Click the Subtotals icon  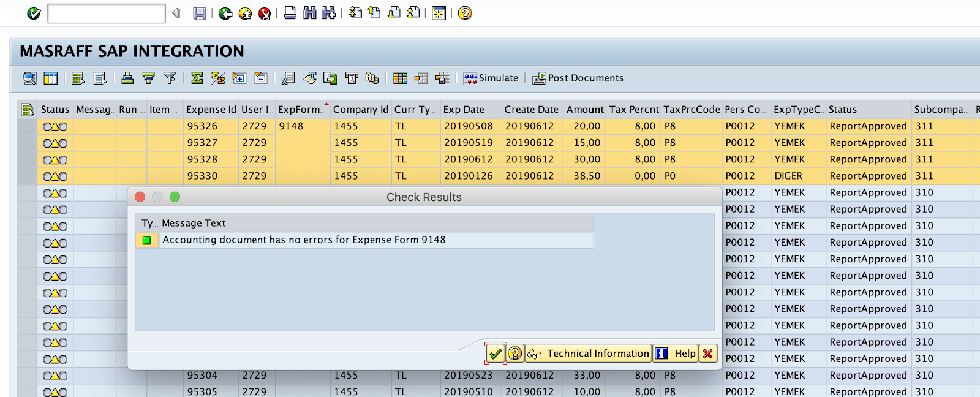218,78
